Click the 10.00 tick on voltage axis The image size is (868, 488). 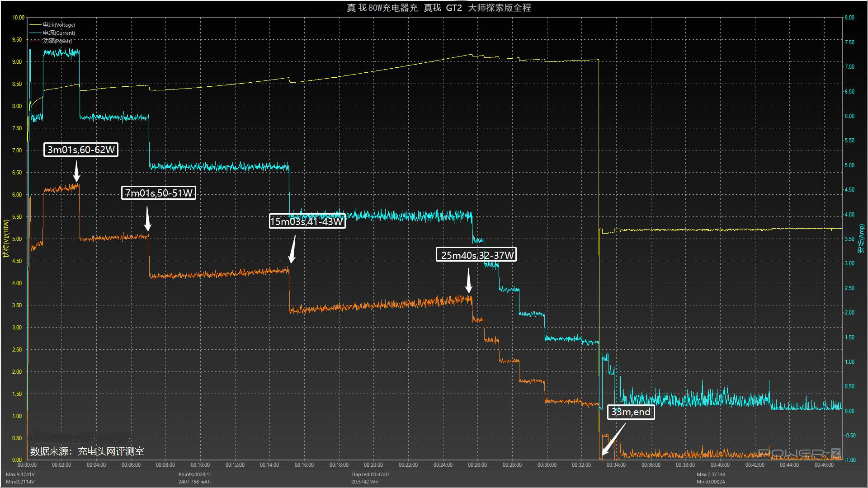[x=18, y=18]
